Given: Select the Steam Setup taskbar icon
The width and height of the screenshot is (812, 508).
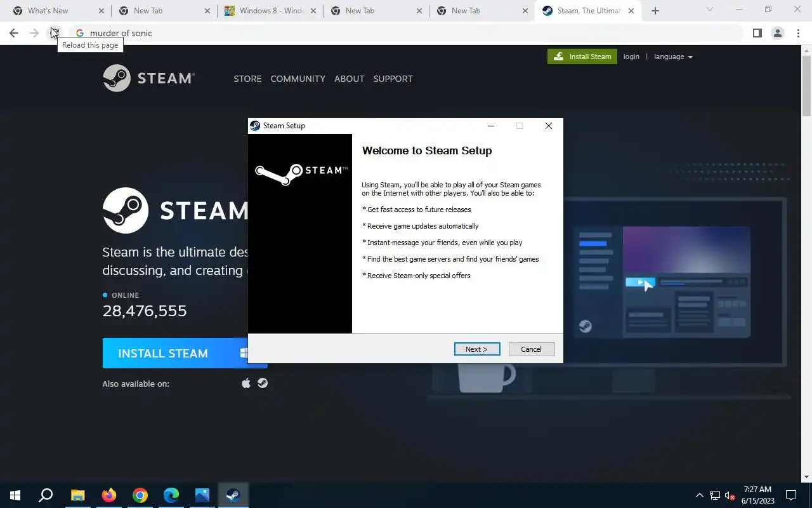Looking at the screenshot, I should 233,495.
